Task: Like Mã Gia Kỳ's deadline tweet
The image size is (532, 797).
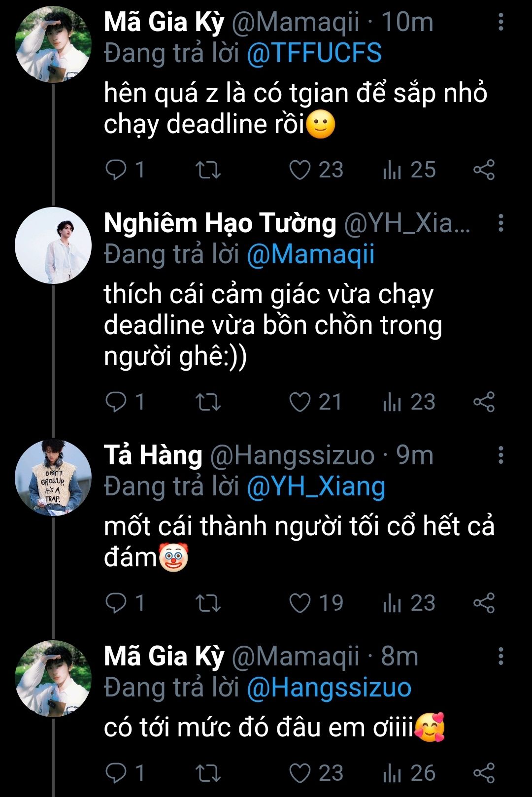Action: point(300,170)
